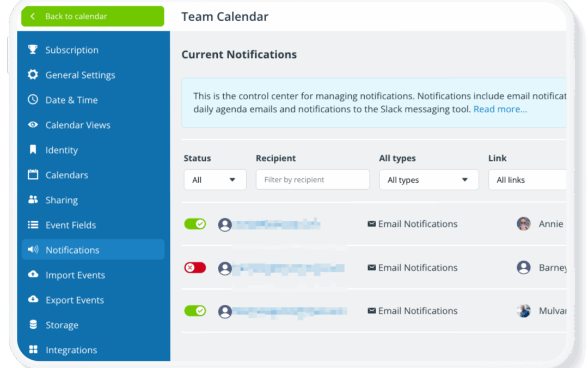This screenshot has width=588, height=368.
Task: Enable Barney's red disabled notification toggle
Action: coord(195,268)
